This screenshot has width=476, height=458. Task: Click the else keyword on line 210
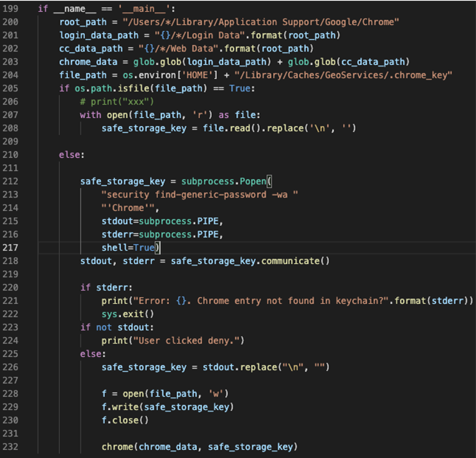[72, 155]
